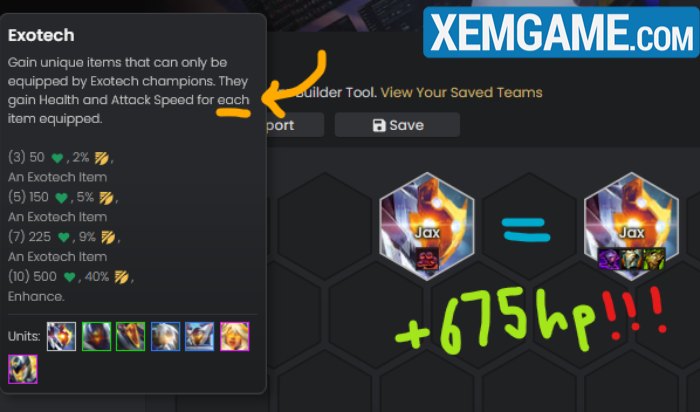Image resolution: width=700 pixels, height=412 pixels.
Task: Choose the green-bordered unit with orange blade
Action: coord(130,336)
